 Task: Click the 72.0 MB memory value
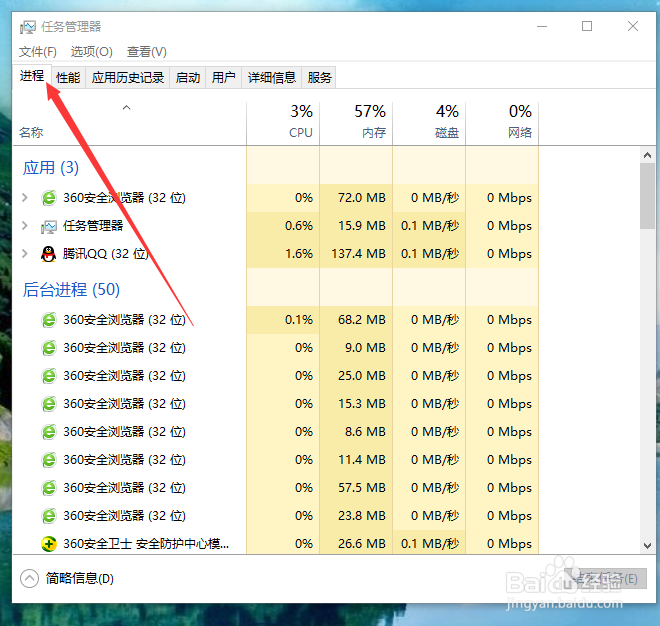[x=362, y=197]
